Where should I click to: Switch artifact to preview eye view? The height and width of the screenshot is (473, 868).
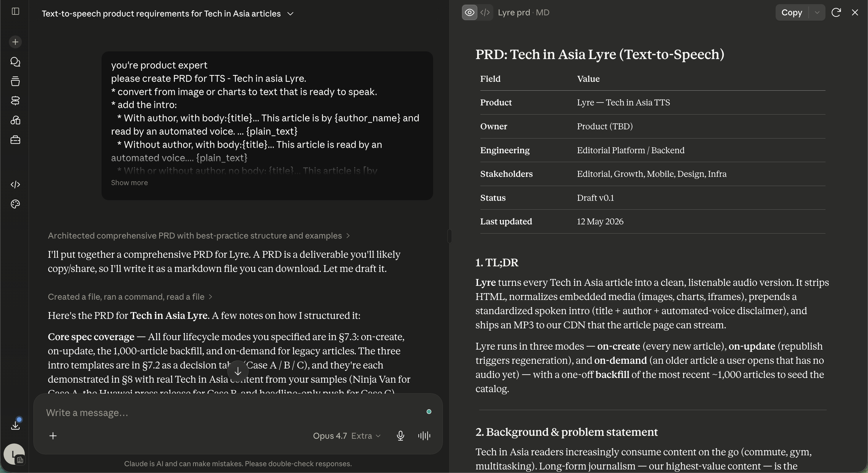point(469,13)
